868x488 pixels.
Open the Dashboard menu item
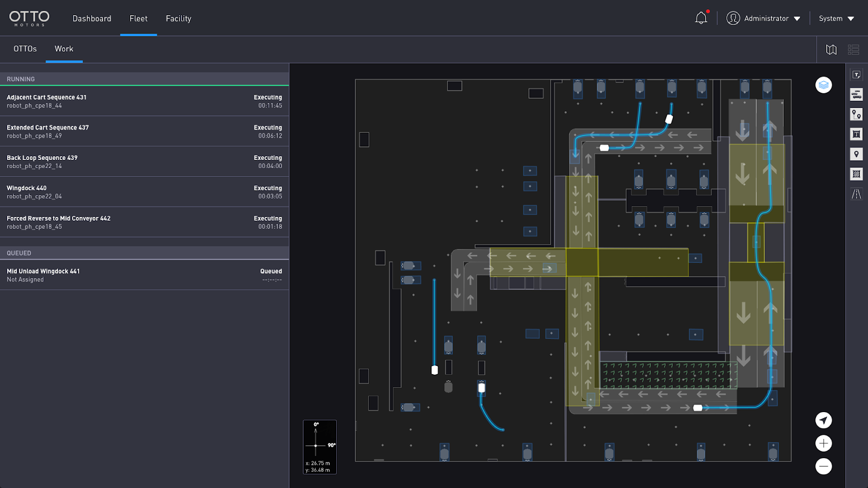tap(92, 18)
